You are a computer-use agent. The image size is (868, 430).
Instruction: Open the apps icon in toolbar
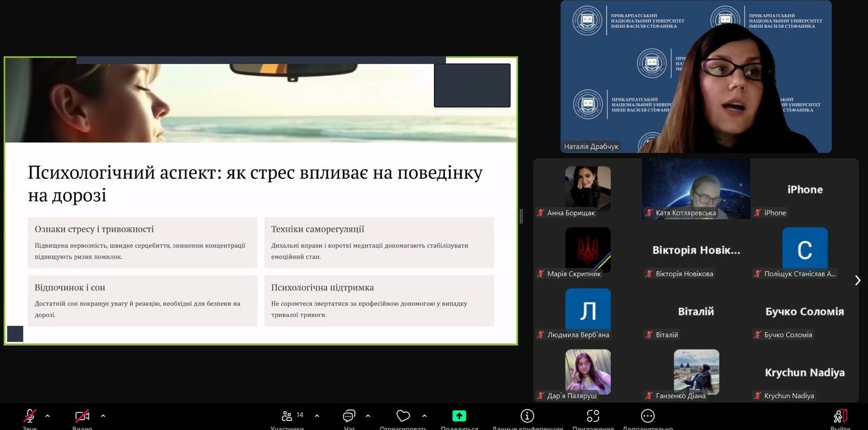pyautogui.click(x=593, y=416)
